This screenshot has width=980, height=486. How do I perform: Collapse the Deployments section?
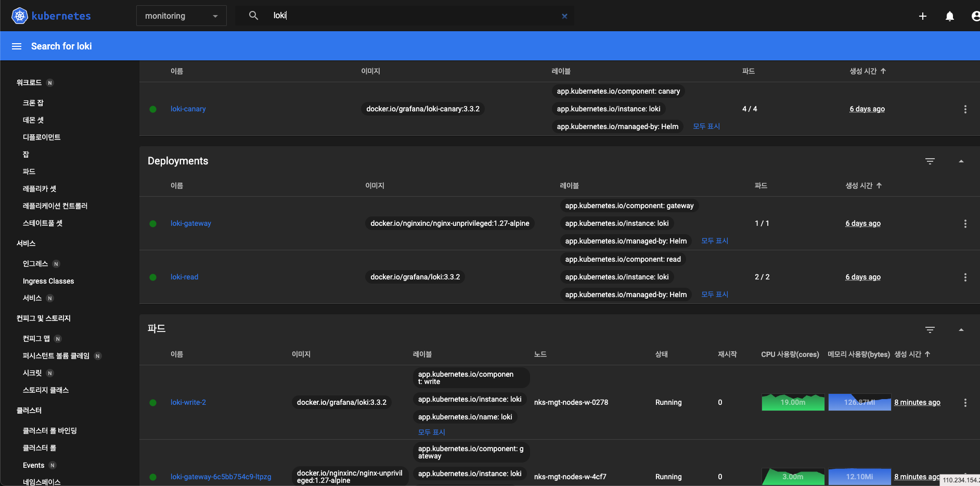[x=961, y=161]
